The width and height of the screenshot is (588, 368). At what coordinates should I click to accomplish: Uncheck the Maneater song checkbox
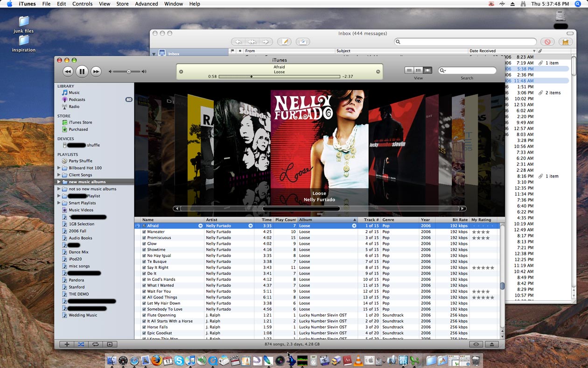tap(144, 232)
